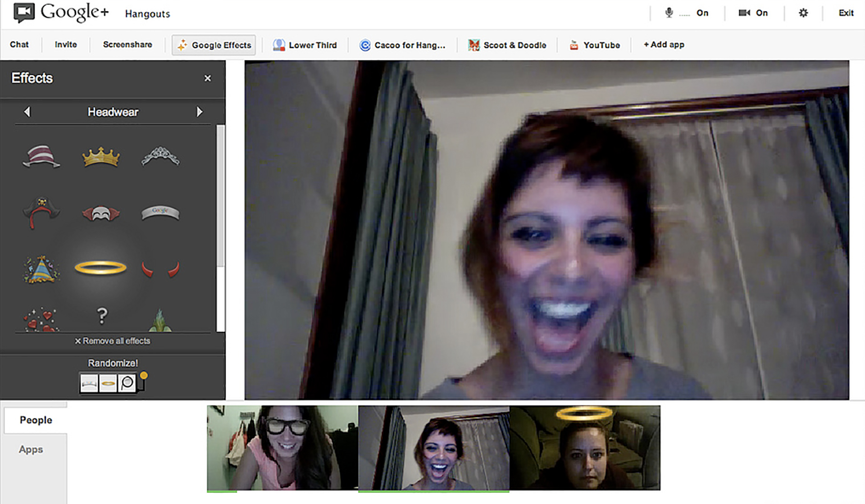Screen dimensions: 865x504
Task: Click the main video feed
Action: pos(547,230)
